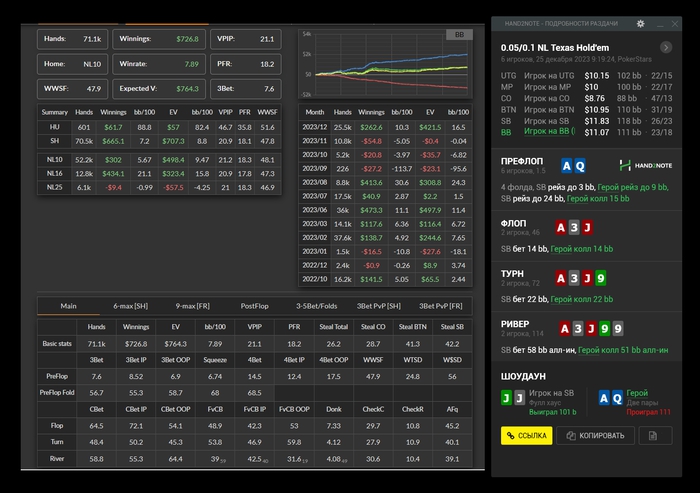This screenshot has height=493, width=700.
Task: Click the first Jack card in Шоудаун
Action: tap(507, 398)
